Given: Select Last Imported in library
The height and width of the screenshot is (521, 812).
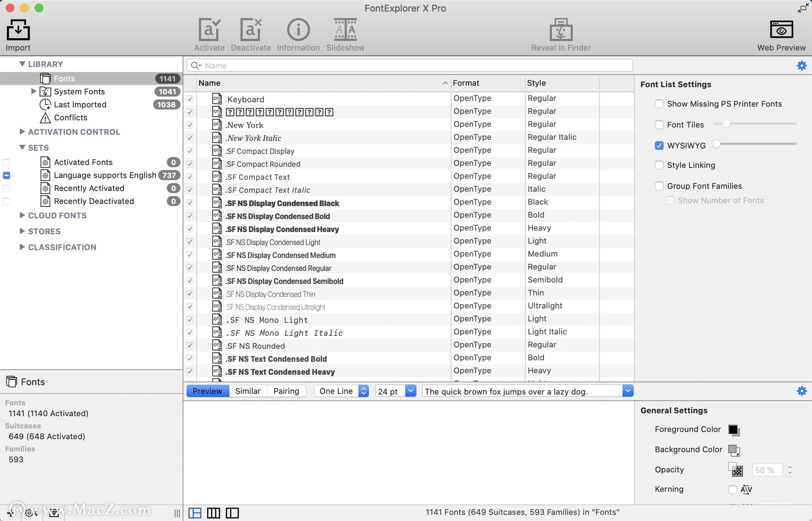Looking at the screenshot, I should (91, 104).
